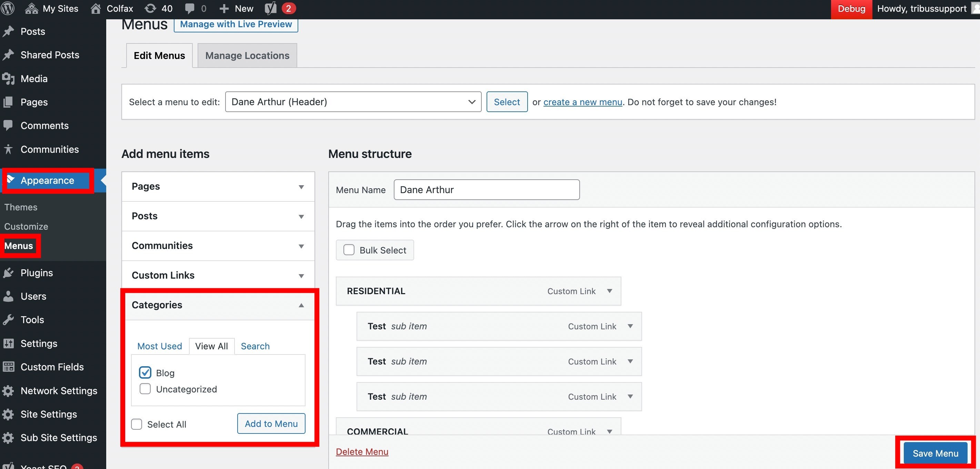Click the Appearance brush icon

tap(11, 180)
